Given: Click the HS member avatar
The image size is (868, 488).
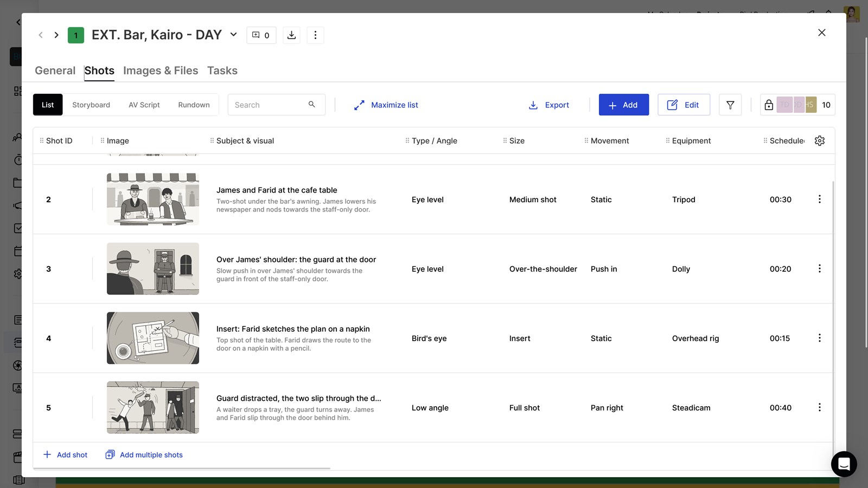Looking at the screenshot, I should (x=810, y=105).
